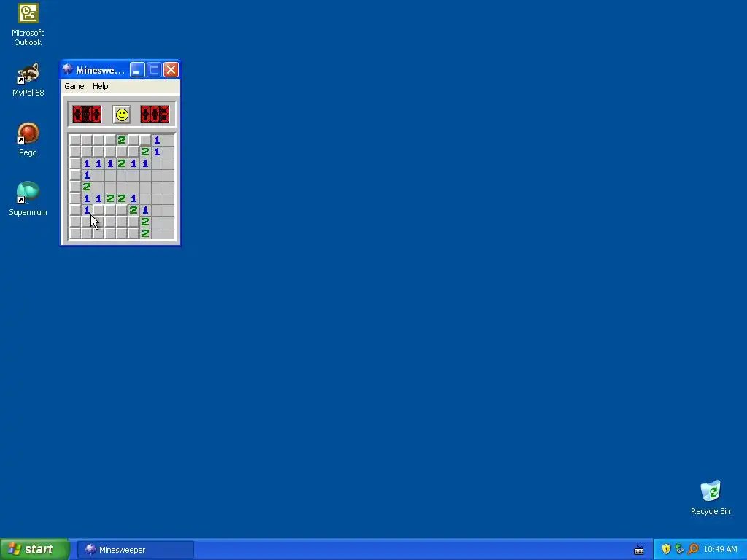Select the Recycle Bin desktop icon
The width and height of the screenshot is (747, 560).
point(711,498)
